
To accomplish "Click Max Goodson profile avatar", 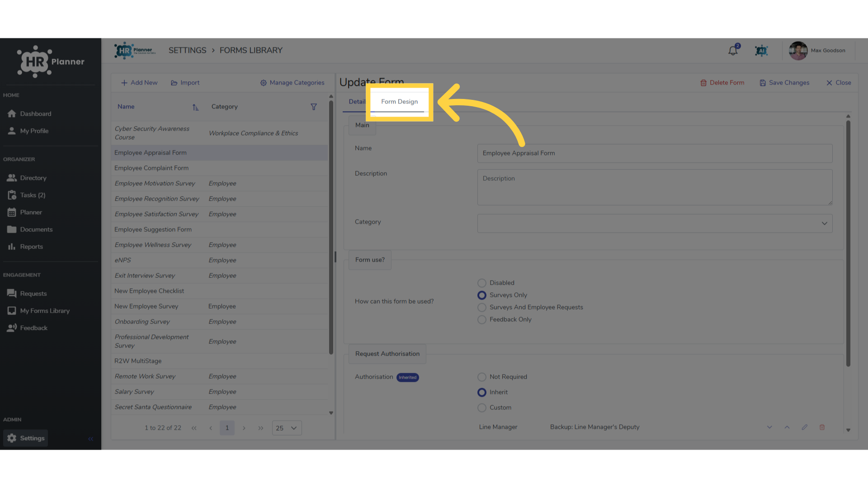I will [798, 51].
